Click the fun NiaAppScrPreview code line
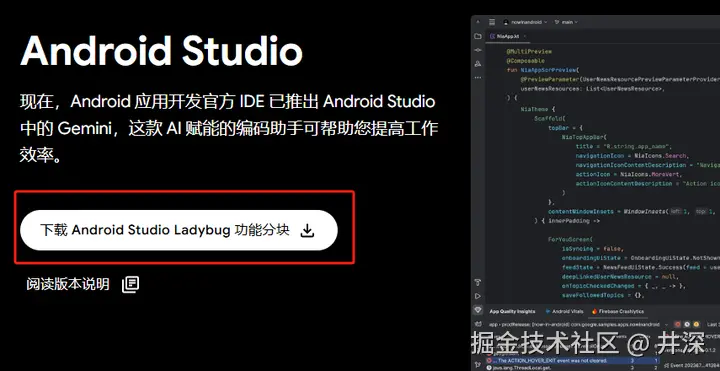The image size is (720, 371). [x=543, y=70]
